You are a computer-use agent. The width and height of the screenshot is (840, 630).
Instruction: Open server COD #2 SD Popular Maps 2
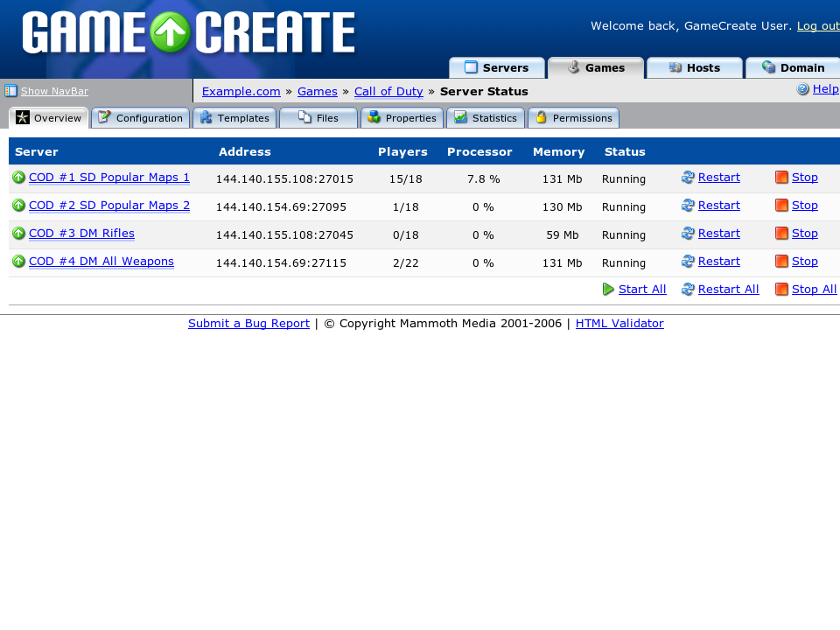click(109, 205)
